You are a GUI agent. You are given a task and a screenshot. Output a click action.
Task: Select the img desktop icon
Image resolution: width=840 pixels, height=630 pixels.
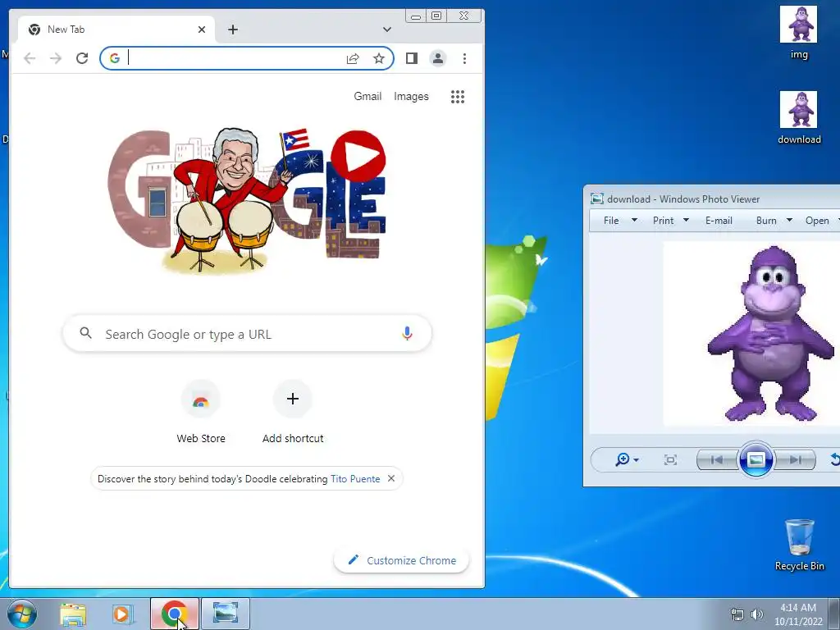pos(799,33)
